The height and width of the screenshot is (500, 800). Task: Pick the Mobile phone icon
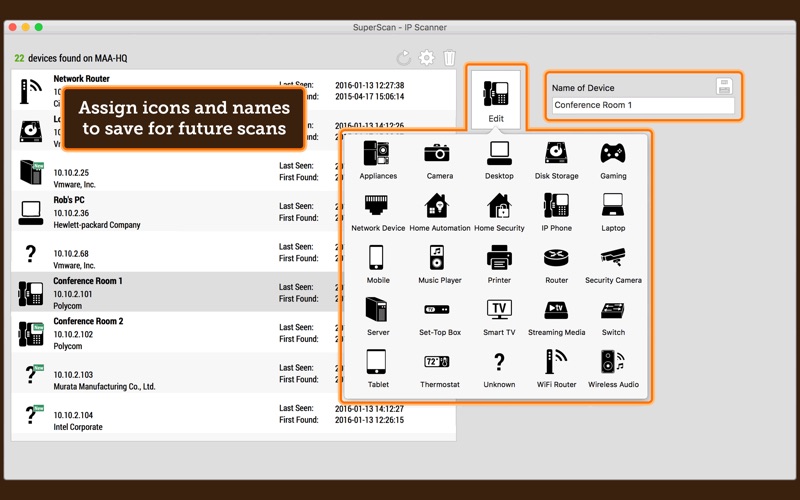click(377, 258)
